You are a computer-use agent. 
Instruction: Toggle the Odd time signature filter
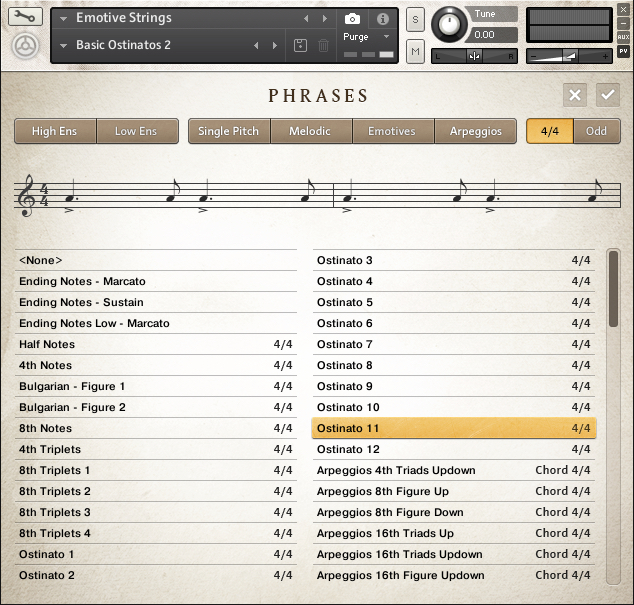(x=597, y=131)
